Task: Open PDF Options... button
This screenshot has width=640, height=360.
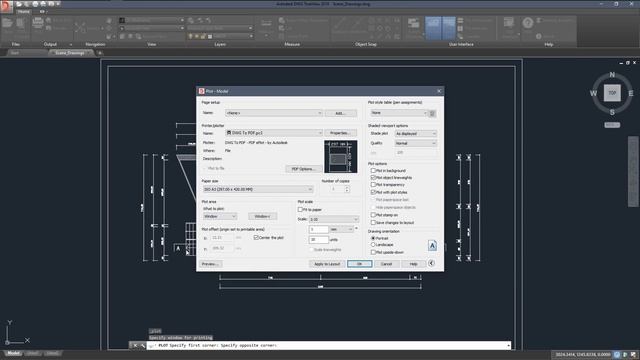Action: [x=304, y=169]
